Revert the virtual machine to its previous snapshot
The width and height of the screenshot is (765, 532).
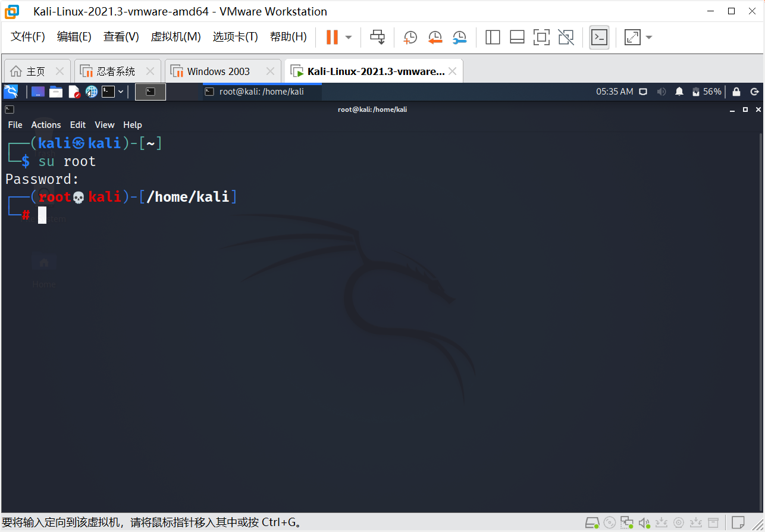(435, 37)
